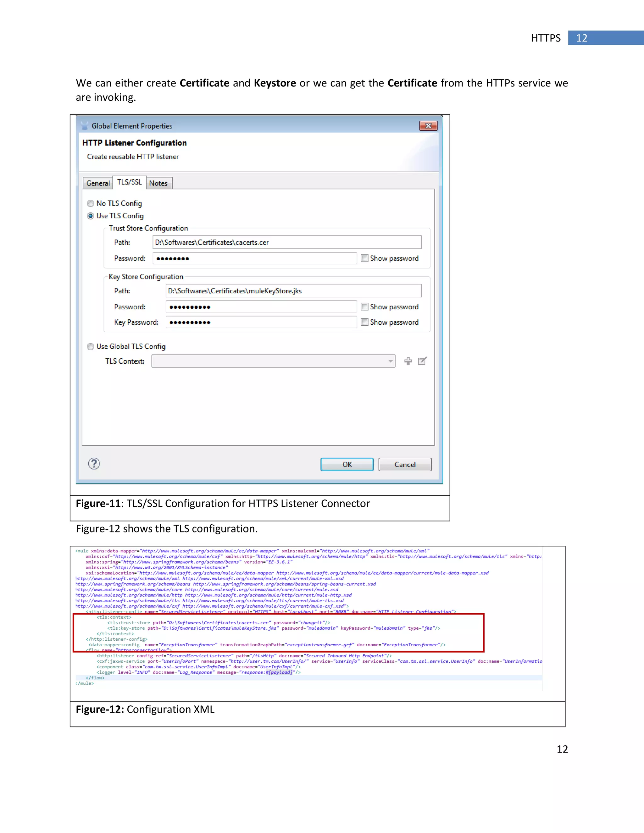Viewport: 644px width, 833px height.
Task: Click the Figure-11 caption text
Action: click(x=223, y=504)
